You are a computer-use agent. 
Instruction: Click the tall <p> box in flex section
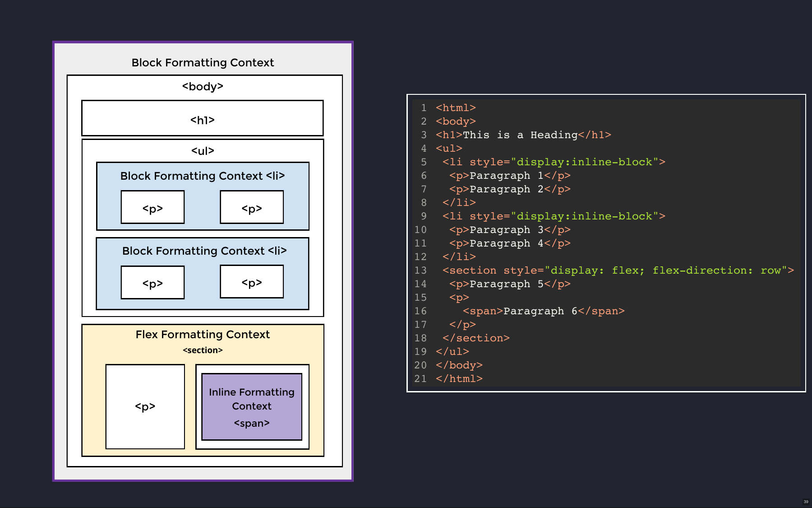(x=145, y=406)
